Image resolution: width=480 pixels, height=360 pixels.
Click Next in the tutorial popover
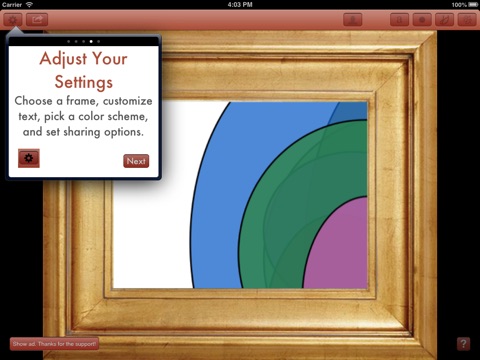(x=136, y=161)
